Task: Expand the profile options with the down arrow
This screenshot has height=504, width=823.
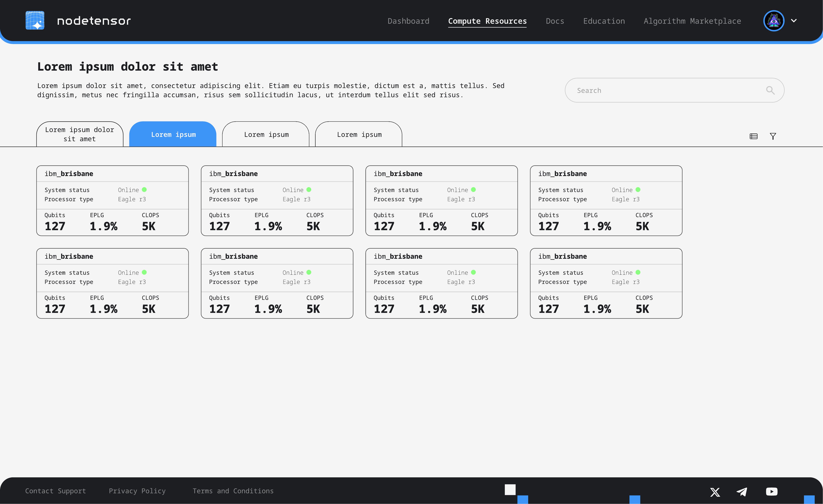Action: pos(794,20)
